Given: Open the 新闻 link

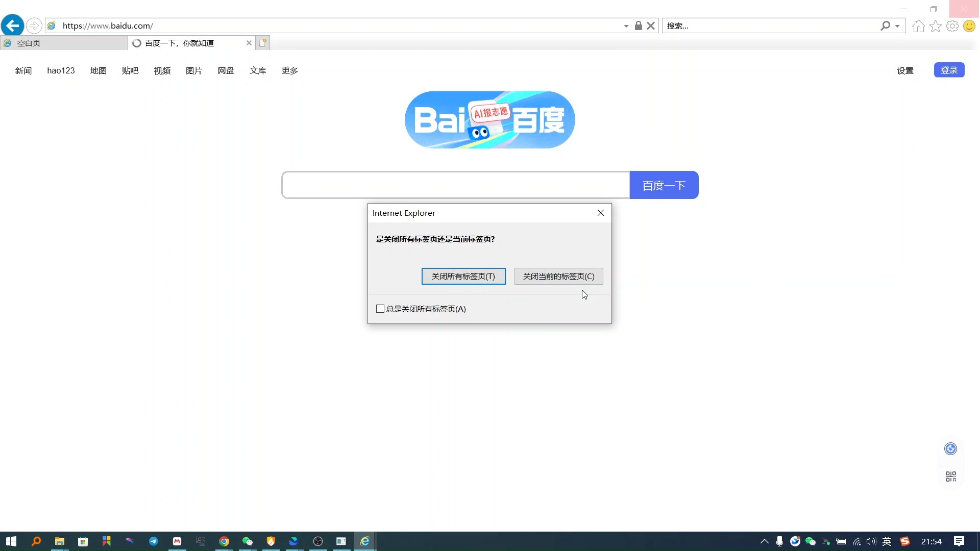Looking at the screenshot, I should coord(23,70).
